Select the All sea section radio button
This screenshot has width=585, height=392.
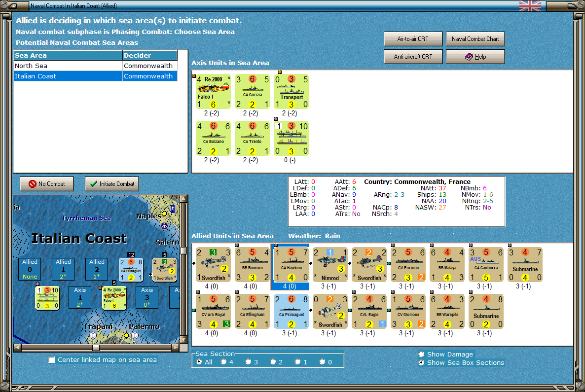click(x=199, y=362)
